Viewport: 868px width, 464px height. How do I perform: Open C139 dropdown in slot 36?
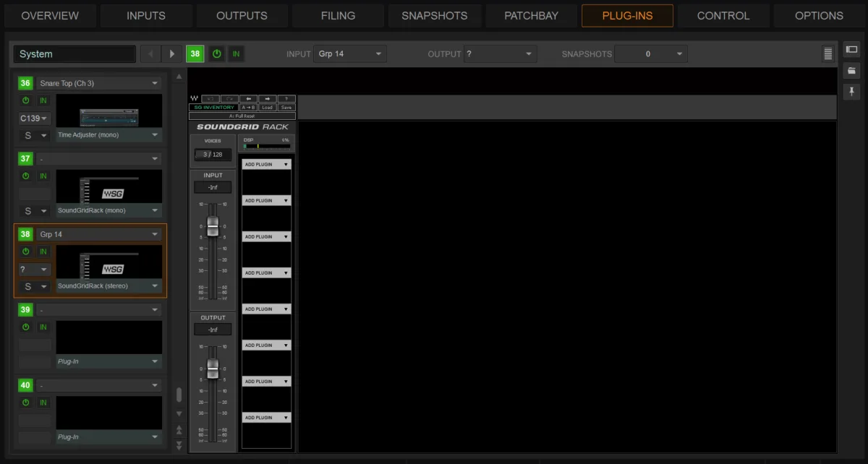pos(35,118)
